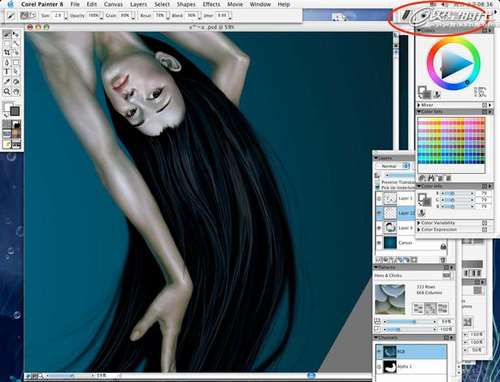Click the Canvas layer lock icon
This screenshot has width=500, height=382.
tap(443, 246)
